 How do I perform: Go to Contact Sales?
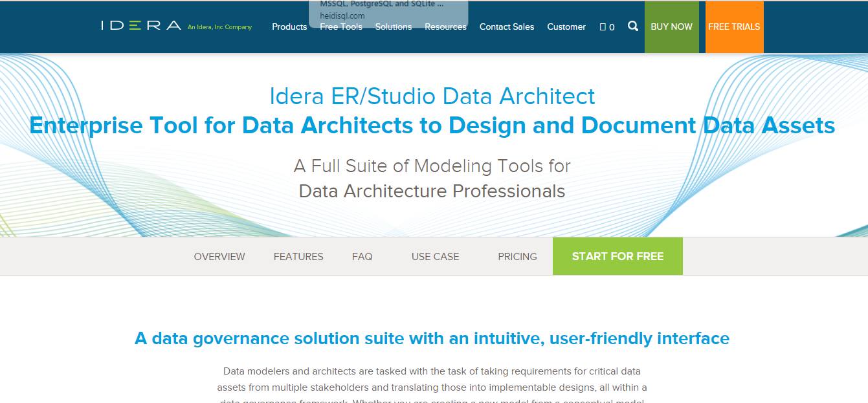click(x=507, y=27)
